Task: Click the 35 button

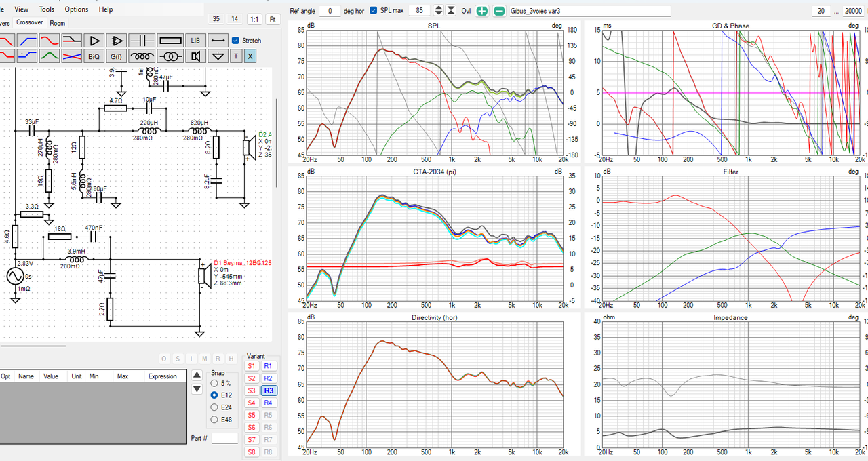Action: [x=216, y=19]
